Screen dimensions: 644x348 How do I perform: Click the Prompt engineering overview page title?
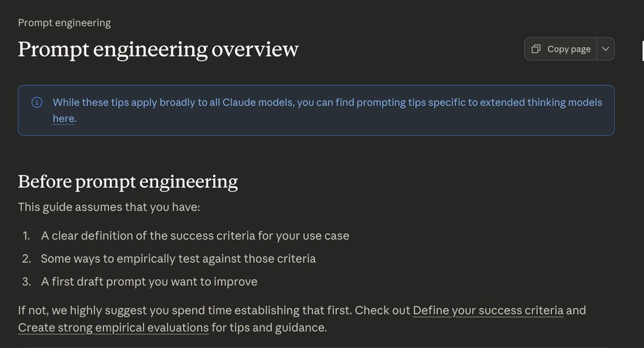[x=158, y=49]
